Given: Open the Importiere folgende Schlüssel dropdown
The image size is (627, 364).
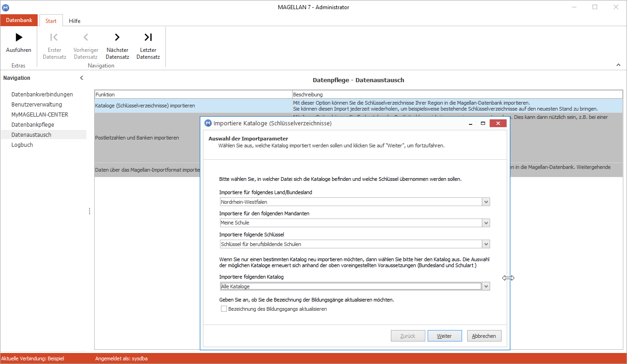Looking at the screenshot, I should (x=486, y=244).
